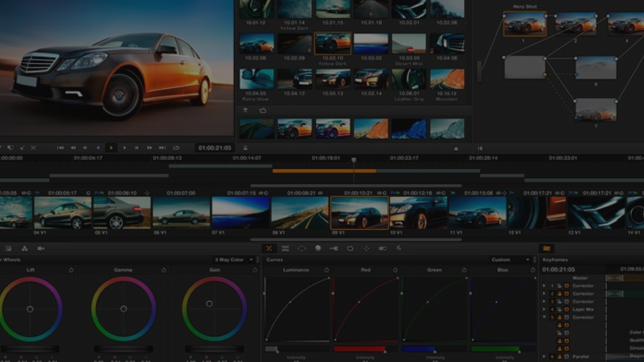Select timeline clip 09 V1 thumbnail

[359, 213]
